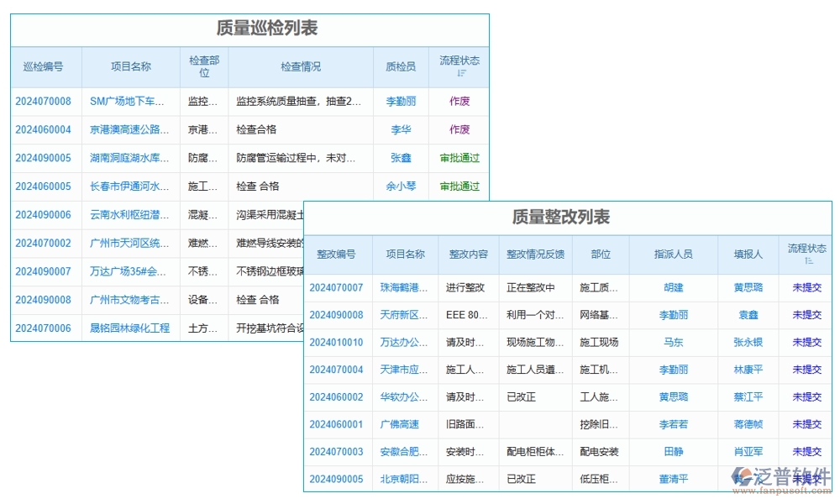840x504 pixels.
Task: Click the 检查情况 column header
Action: pyautogui.click(x=302, y=67)
